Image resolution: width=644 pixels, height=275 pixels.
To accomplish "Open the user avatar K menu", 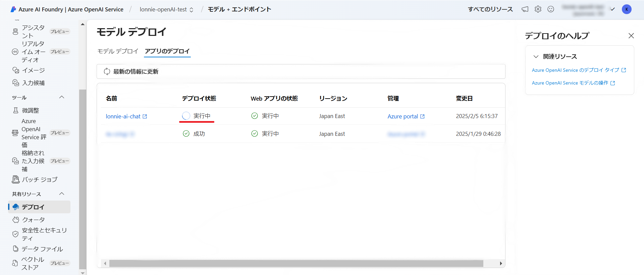I will click(627, 9).
